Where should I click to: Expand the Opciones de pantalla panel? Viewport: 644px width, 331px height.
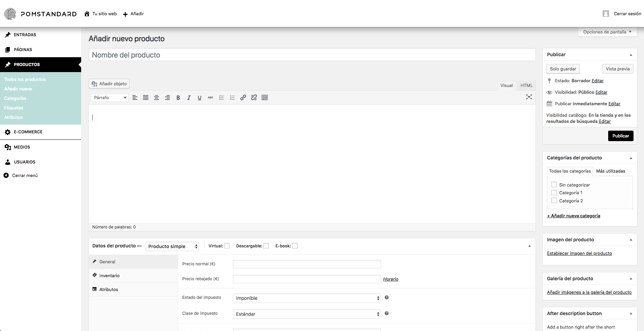(607, 32)
